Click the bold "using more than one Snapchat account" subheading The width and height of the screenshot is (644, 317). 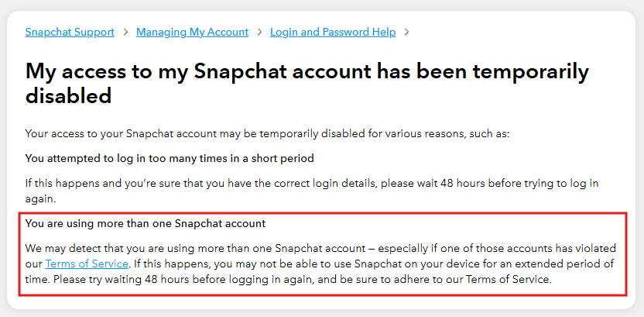[146, 223]
